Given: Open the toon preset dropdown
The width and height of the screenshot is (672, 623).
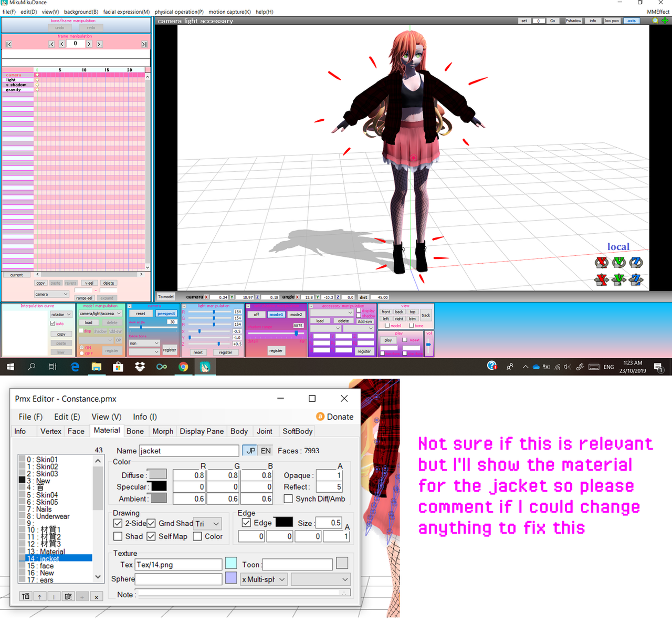Looking at the screenshot, I should (320, 579).
